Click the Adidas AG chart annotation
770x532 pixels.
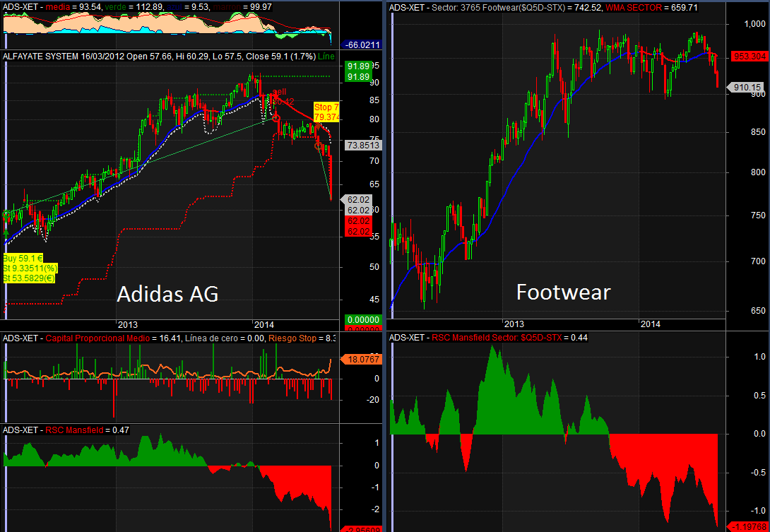click(167, 294)
